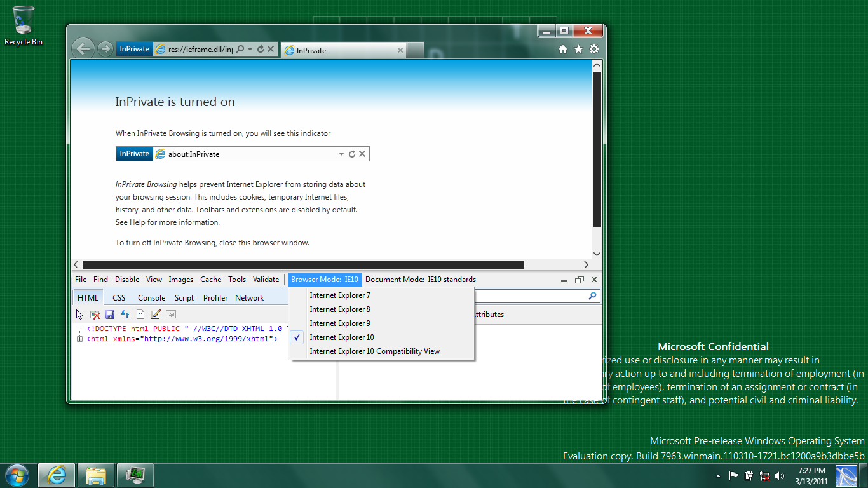Close the InPrivate tab

point(400,50)
